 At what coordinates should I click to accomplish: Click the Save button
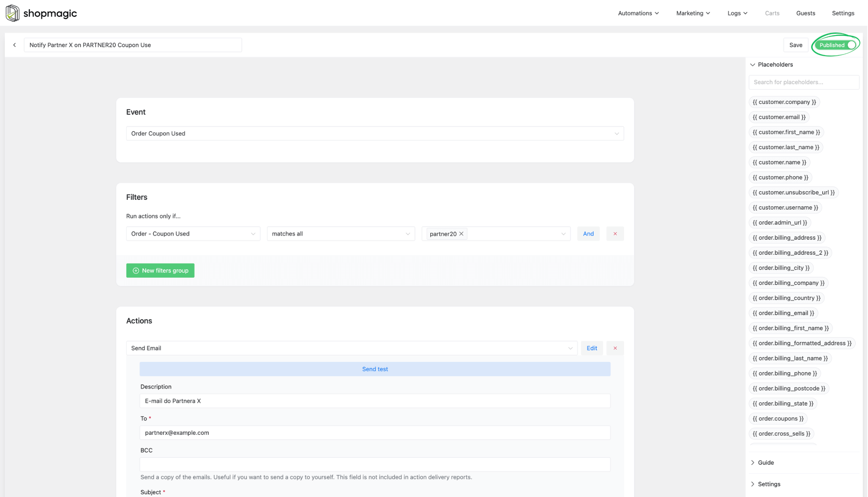795,45
